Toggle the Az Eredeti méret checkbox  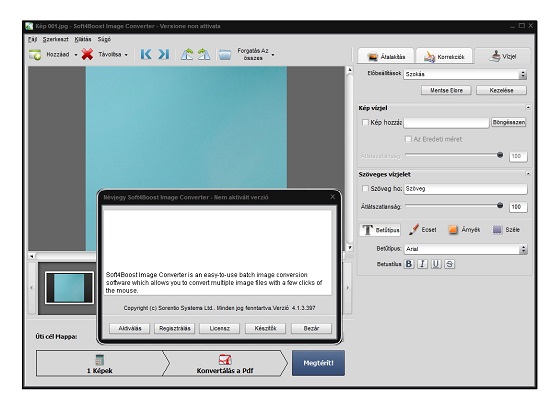(408, 139)
